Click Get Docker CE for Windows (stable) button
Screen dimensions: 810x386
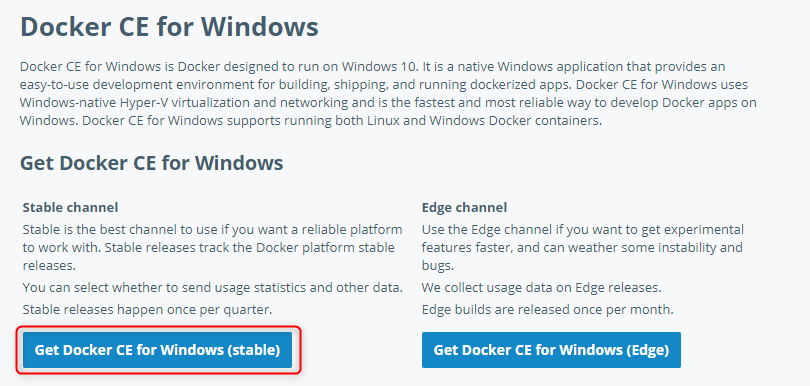click(157, 350)
